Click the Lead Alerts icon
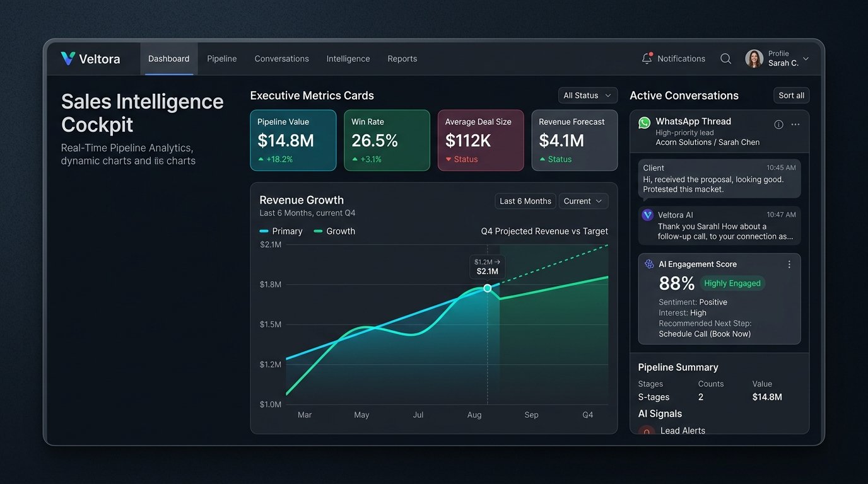The width and height of the screenshot is (868, 484). tap(647, 431)
